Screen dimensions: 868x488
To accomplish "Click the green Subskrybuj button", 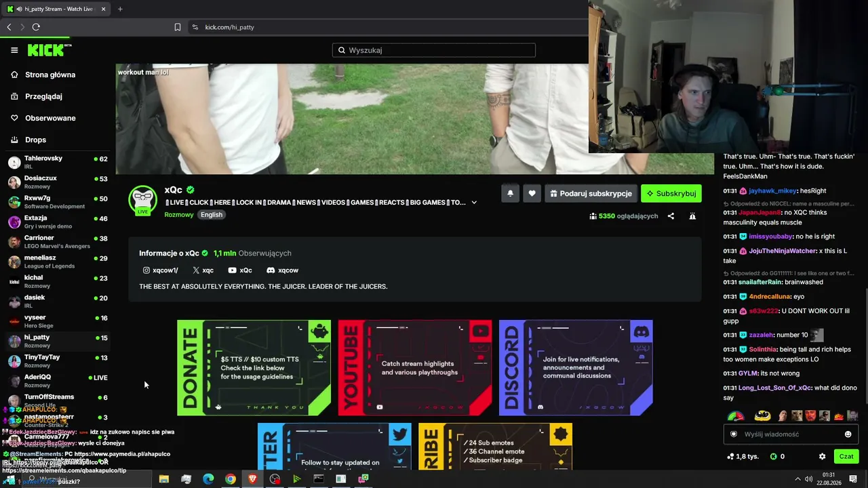I will pyautogui.click(x=671, y=193).
